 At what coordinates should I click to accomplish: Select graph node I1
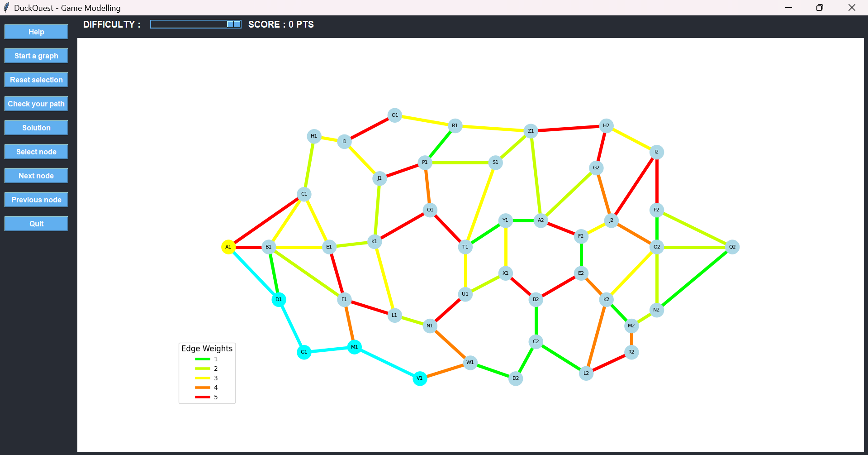tap(344, 141)
